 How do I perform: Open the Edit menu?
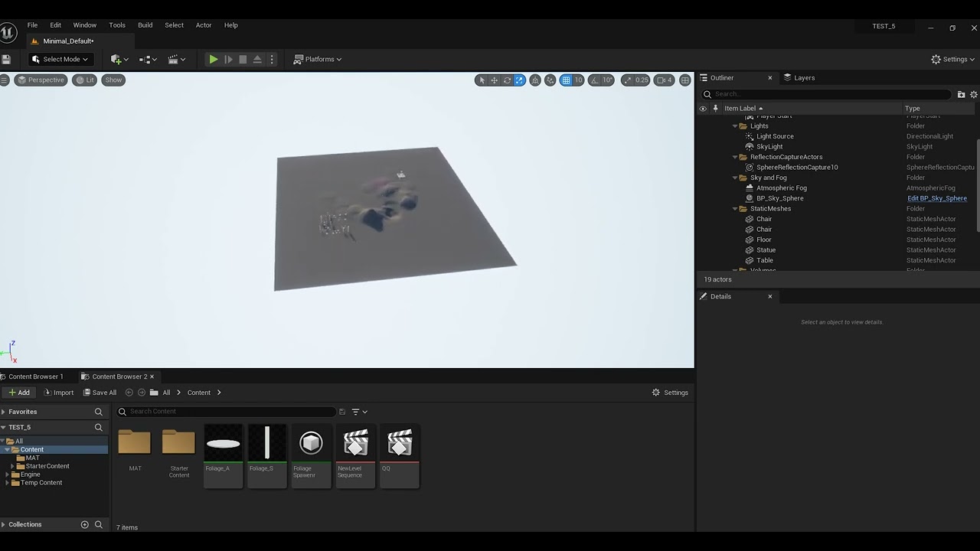[56, 25]
